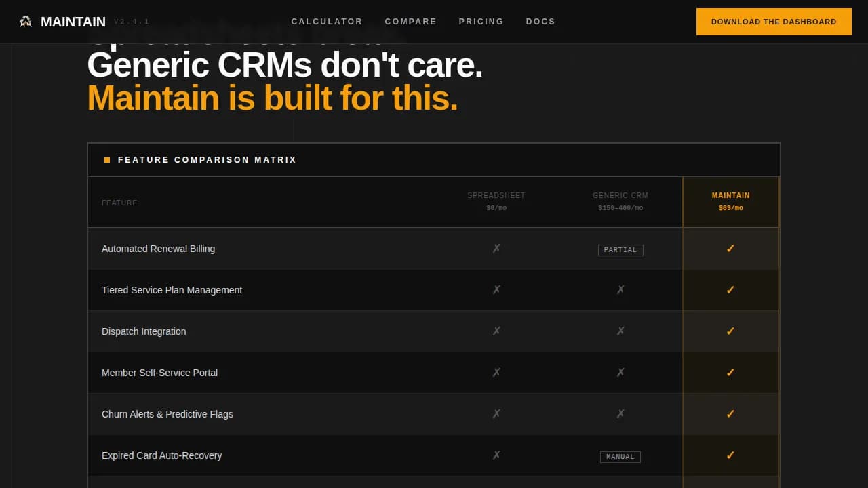Click Tiered Service Plan Management label

pos(172,290)
